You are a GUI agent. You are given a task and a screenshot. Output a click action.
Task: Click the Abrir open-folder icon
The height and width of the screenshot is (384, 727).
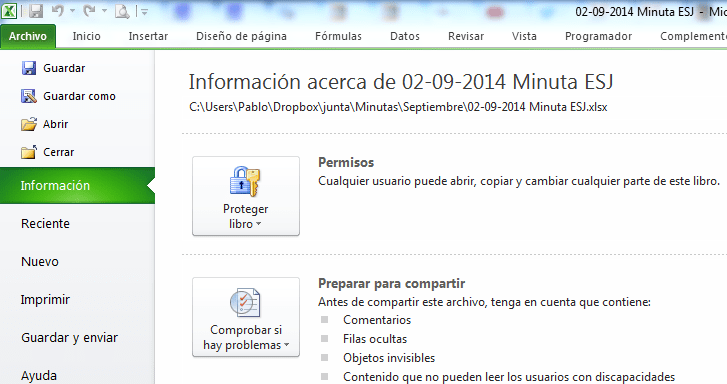(x=29, y=124)
